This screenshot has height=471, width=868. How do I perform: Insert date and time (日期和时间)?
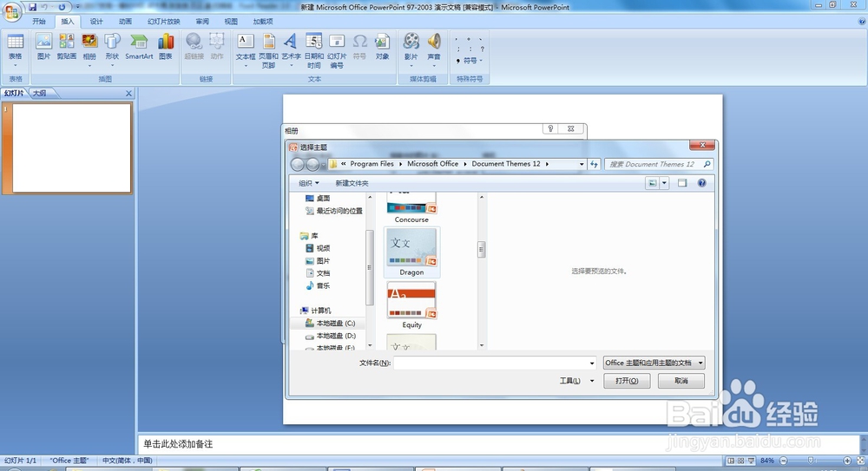coord(314,51)
